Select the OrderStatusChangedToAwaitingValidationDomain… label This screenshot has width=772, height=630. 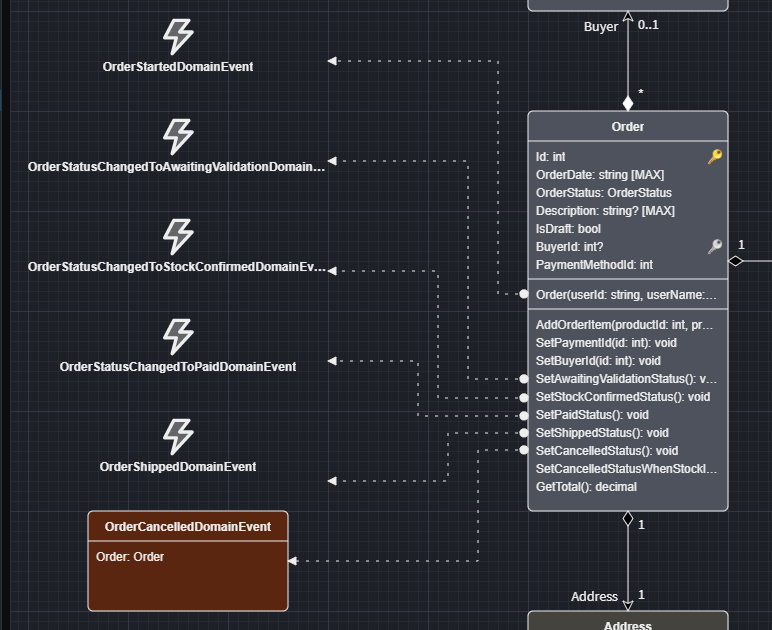point(176,167)
